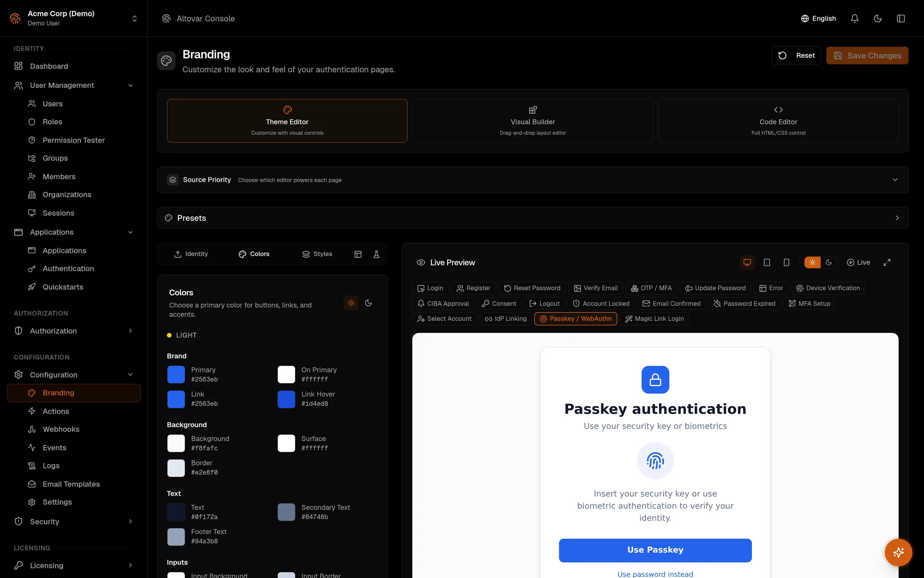Collapse the User Management section
The width and height of the screenshot is (924, 578).
tap(74, 85)
